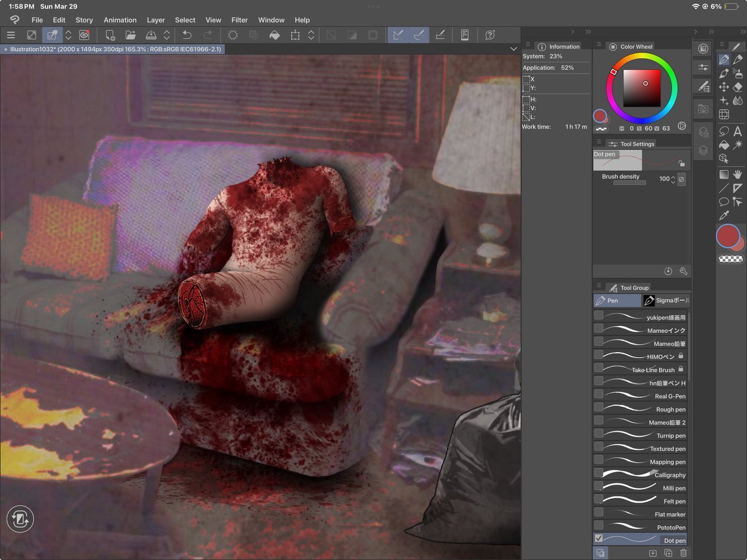Click the Undo arrow in the command bar
Screen dimensions: 747x560
(x=187, y=35)
